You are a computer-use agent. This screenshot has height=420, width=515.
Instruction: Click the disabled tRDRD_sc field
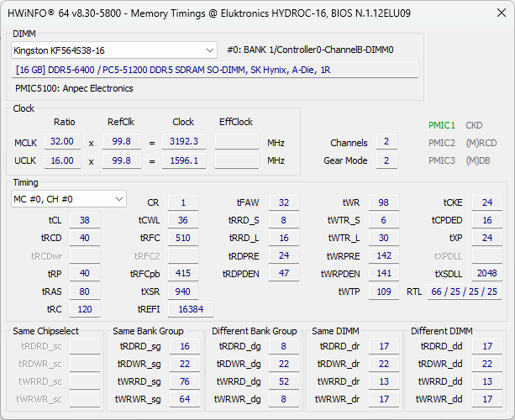(x=85, y=346)
